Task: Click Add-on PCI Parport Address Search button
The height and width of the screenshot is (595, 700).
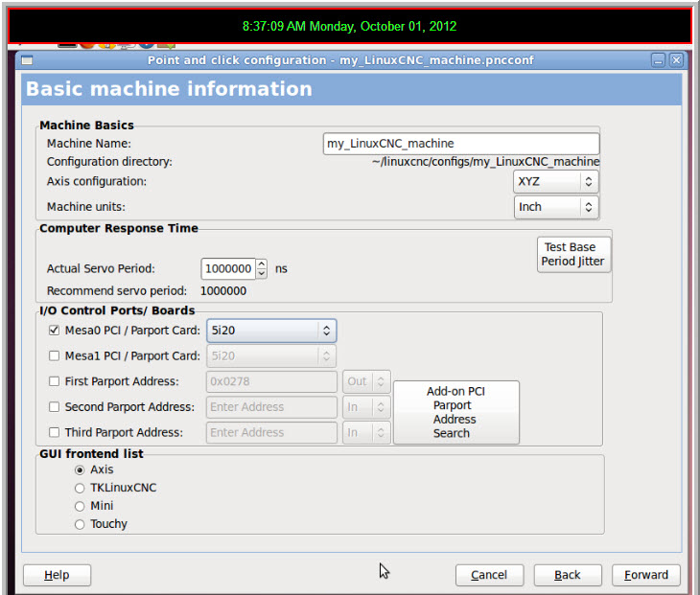Action: click(456, 412)
